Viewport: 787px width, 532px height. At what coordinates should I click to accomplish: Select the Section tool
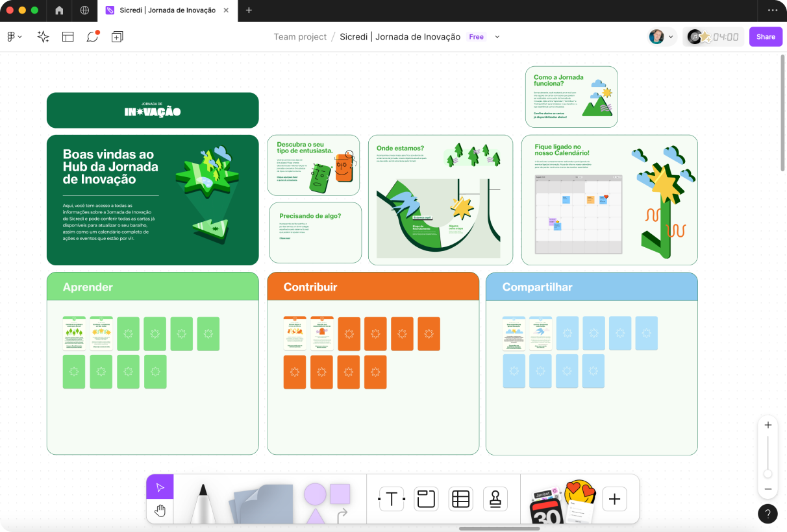pos(426,499)
